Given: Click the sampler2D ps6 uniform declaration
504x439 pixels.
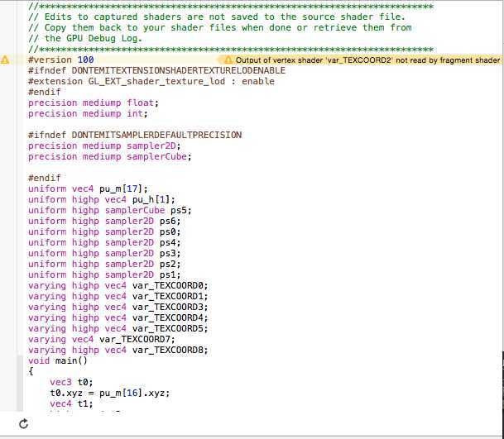Looking at the screenshot, I should click(x=103, y=221).
